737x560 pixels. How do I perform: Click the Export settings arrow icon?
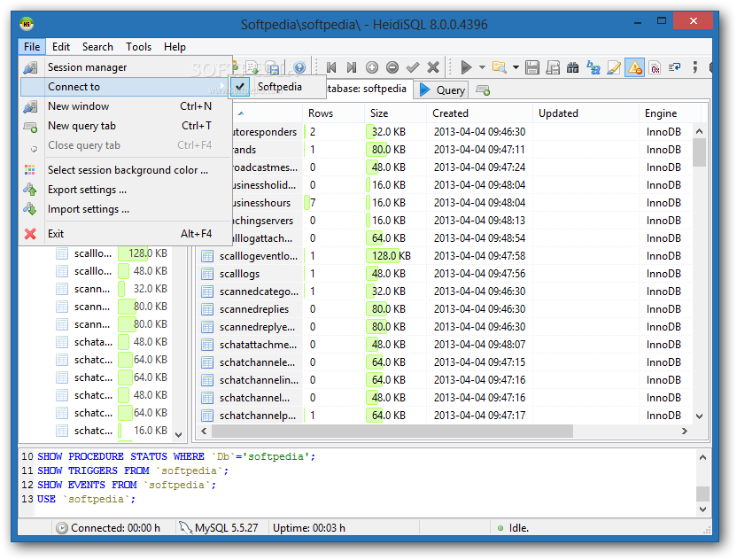30,190
